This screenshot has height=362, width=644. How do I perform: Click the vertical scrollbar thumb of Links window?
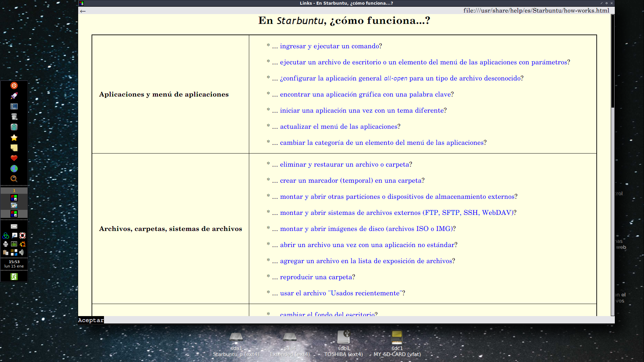click(x=612, y=61)
